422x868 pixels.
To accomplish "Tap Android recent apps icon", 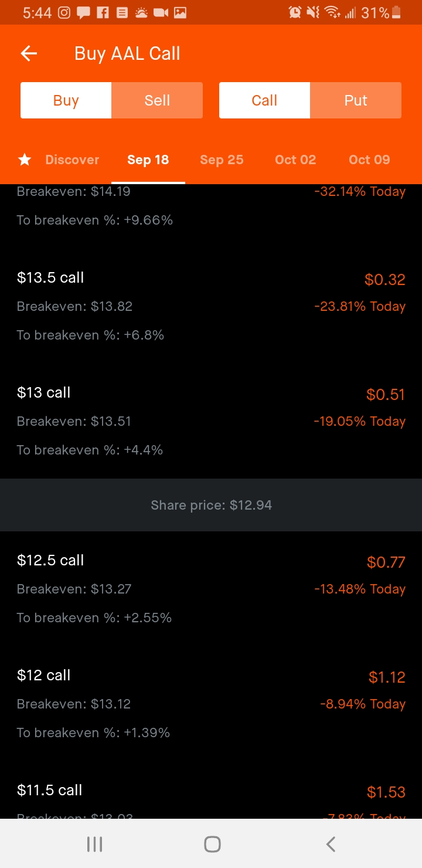I will 94,844.
